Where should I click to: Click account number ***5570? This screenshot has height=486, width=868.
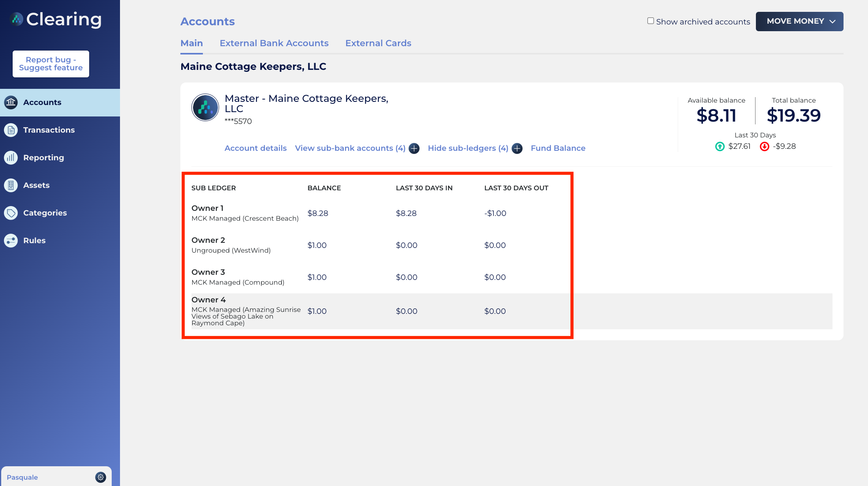click(x=238, y=122)
